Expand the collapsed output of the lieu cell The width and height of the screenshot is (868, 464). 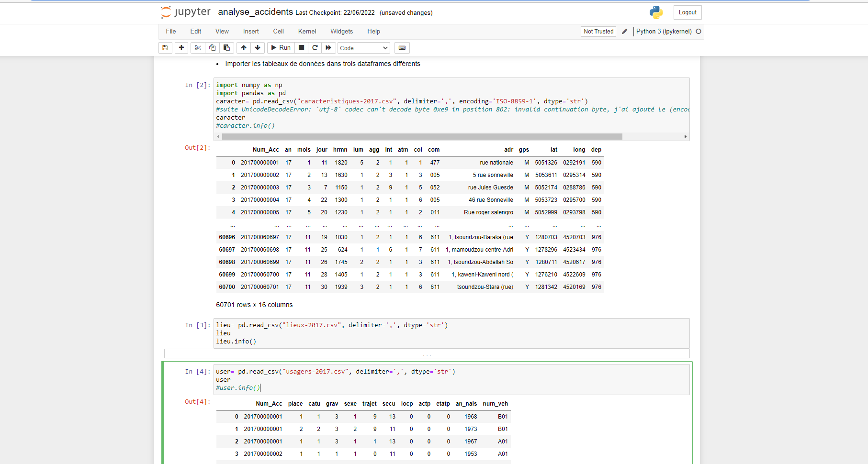pos(427,354)
